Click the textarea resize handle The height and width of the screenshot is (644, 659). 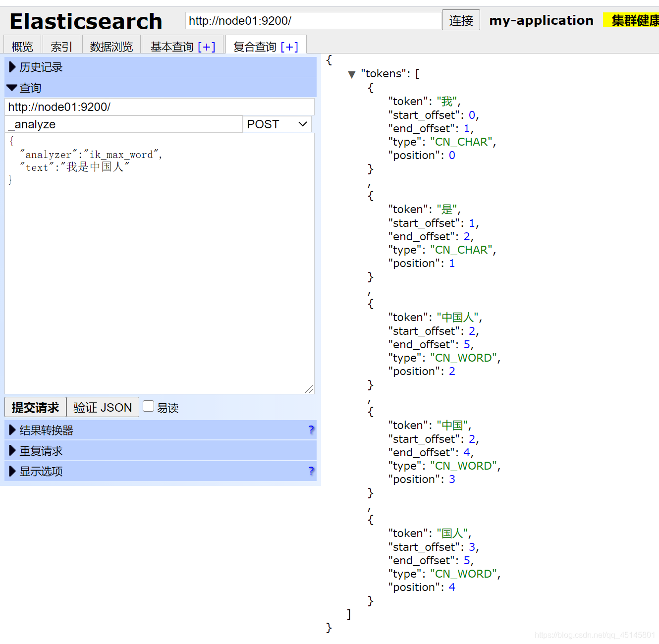310,389
